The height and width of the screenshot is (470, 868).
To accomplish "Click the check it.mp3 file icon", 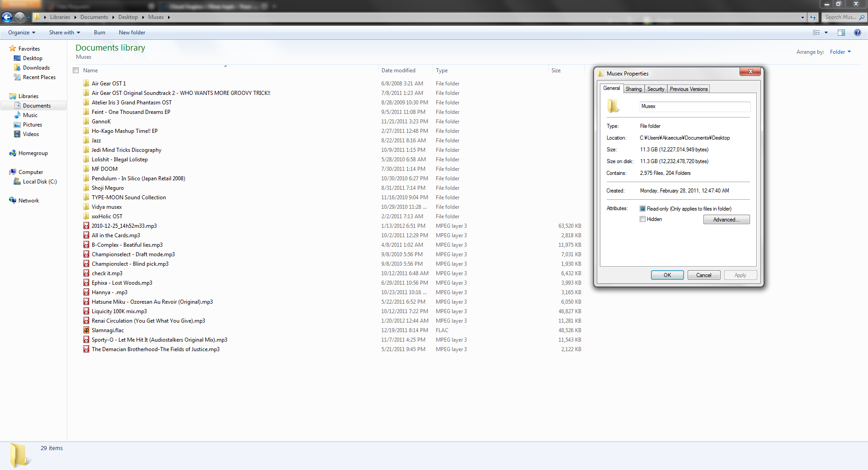I will (x=86, y=273).
